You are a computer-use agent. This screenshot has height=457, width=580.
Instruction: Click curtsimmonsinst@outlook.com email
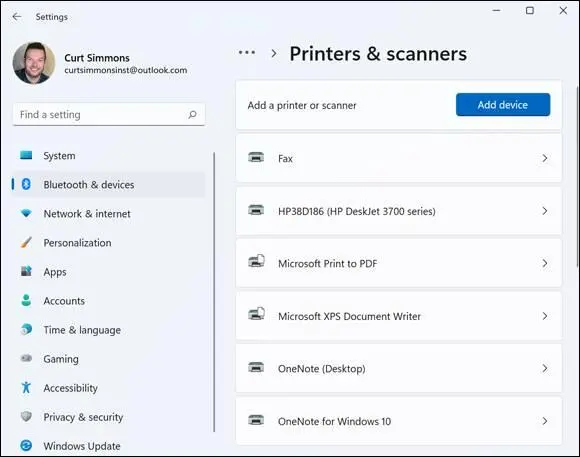click(126, 70)
